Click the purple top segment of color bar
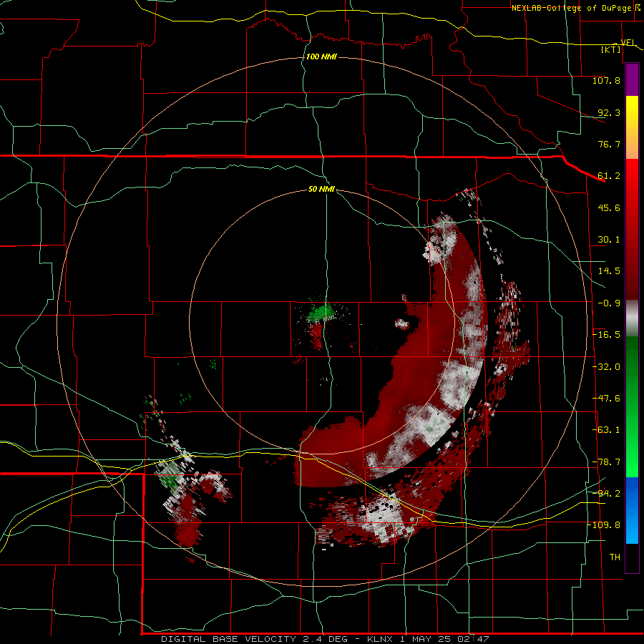The image size is (644, 644). (632, 79)
